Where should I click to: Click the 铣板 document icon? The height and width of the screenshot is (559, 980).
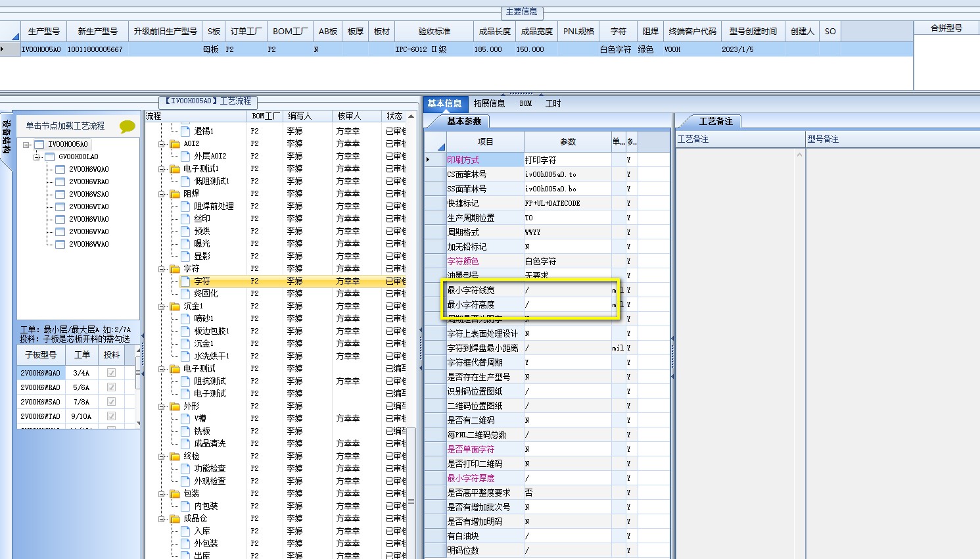click(185, 431)
